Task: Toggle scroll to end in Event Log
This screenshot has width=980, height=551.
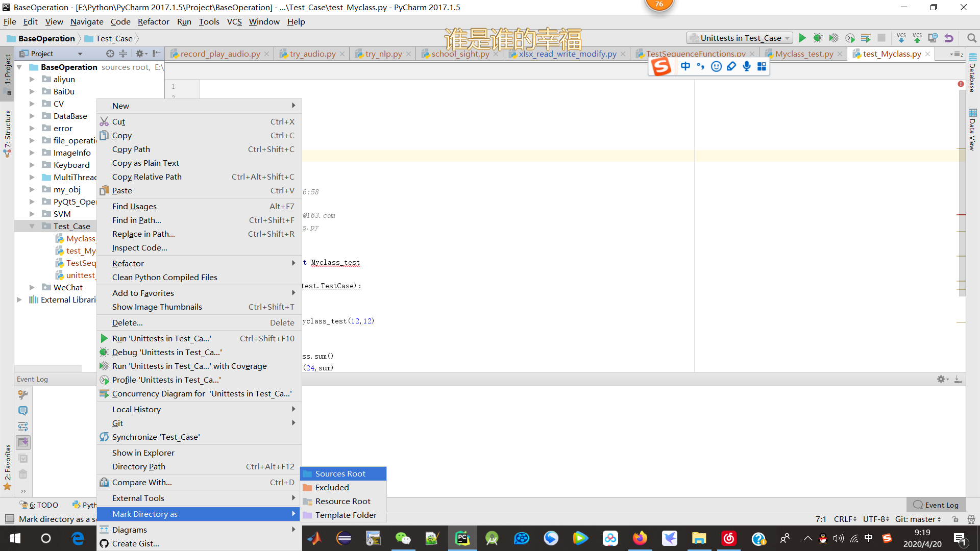Action: [x=23, y=442]
